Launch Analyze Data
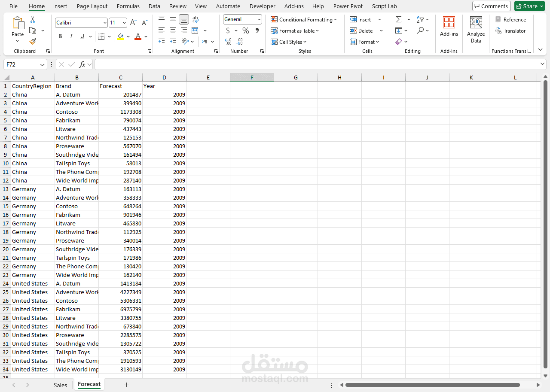Image resolution: width=550 pixels, height=392 pixels. tap(476, 30)
